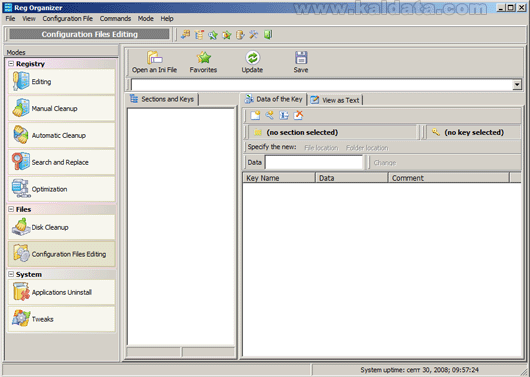The image size is (530, 377).
Task: Choose Registry Optimization mode
Action: (62, 189)
